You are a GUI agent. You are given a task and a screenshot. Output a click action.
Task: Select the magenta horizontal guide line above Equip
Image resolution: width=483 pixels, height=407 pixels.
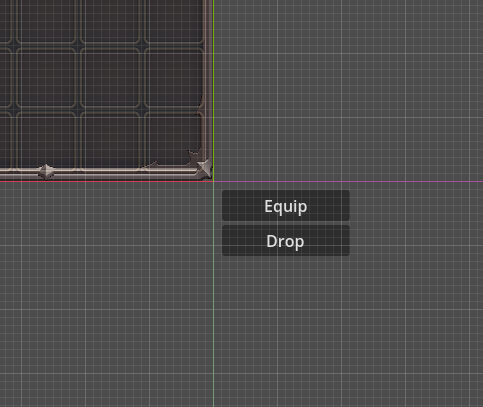(x=348, y=182)
